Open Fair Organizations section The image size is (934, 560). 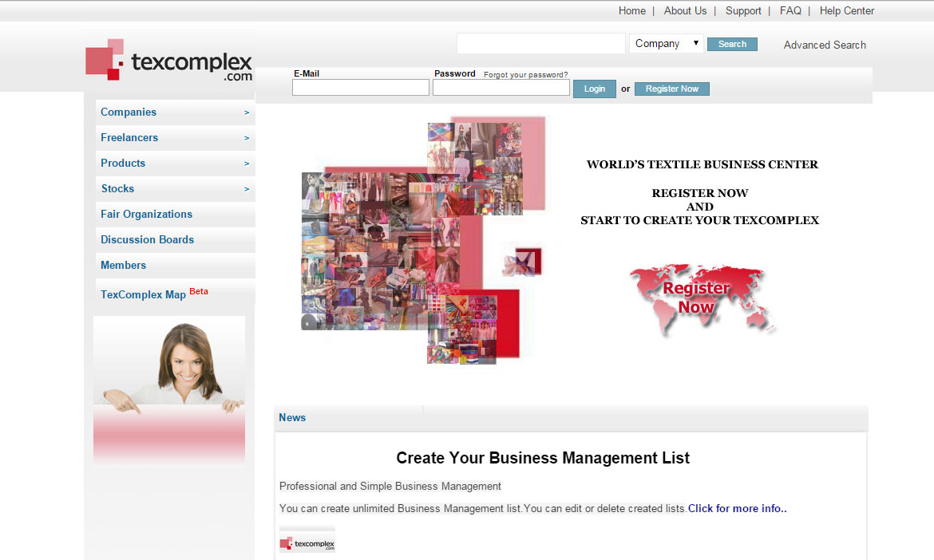click(147, 215)
